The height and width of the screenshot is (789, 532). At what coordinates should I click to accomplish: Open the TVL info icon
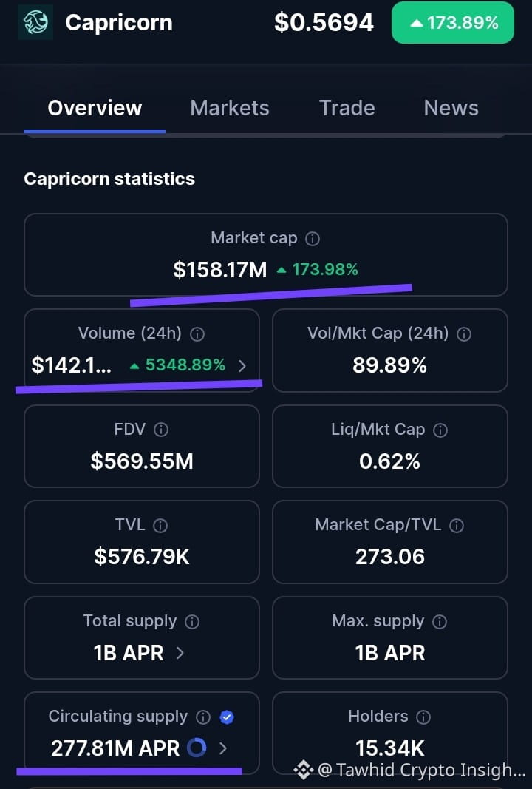(160, 526)
